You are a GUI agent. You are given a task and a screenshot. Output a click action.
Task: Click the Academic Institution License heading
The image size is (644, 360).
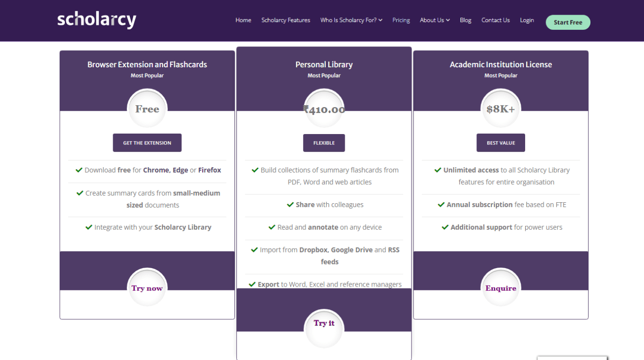tap(501, 64)
